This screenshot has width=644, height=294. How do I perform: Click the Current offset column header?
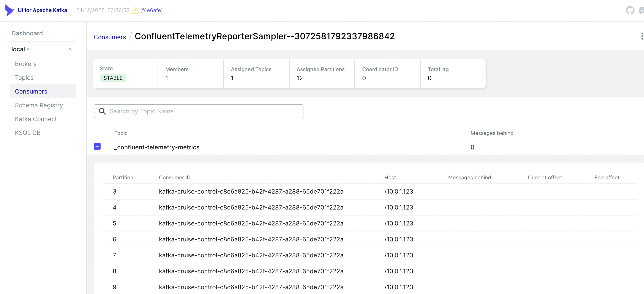click(545, 177)
